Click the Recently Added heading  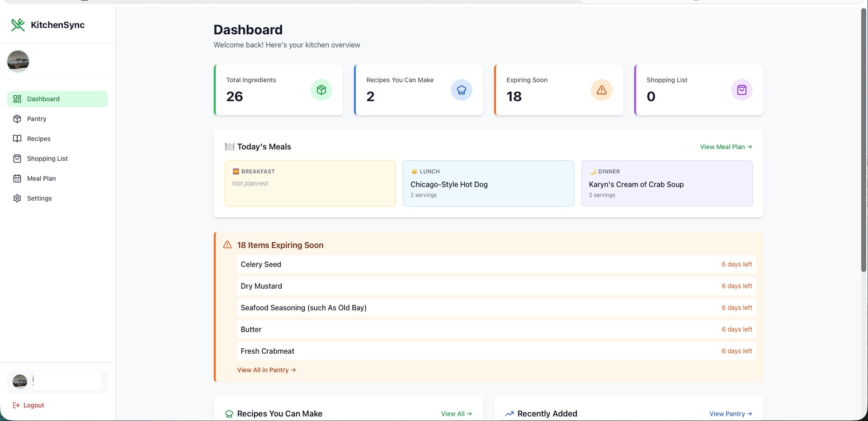(x=547, y=414)
